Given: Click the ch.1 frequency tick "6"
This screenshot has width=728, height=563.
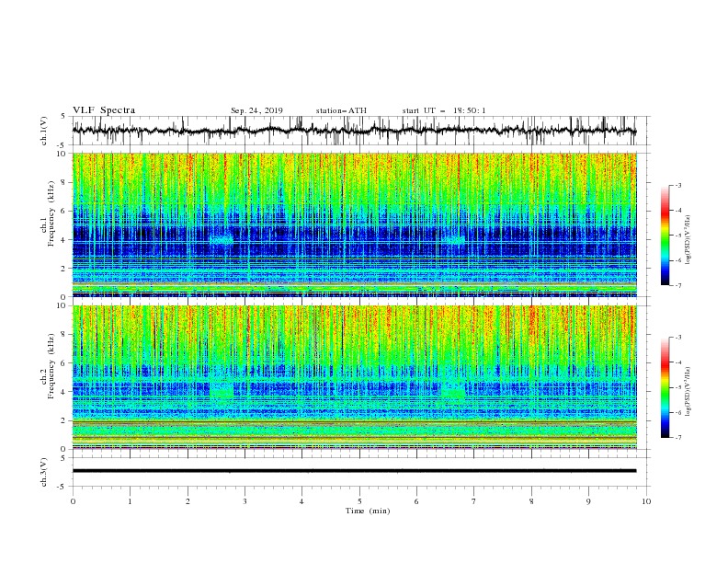Looking at the screenshot, I should click(x=63, y=211).
